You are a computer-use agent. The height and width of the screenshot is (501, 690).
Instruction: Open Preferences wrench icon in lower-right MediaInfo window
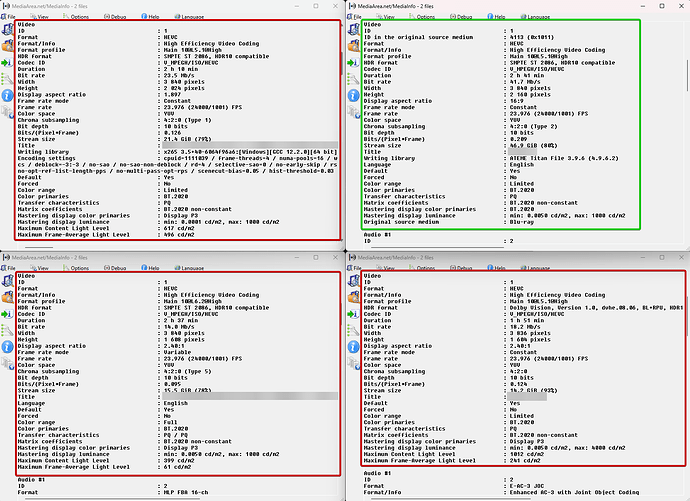pyautogui.click(x=354, y=330)
